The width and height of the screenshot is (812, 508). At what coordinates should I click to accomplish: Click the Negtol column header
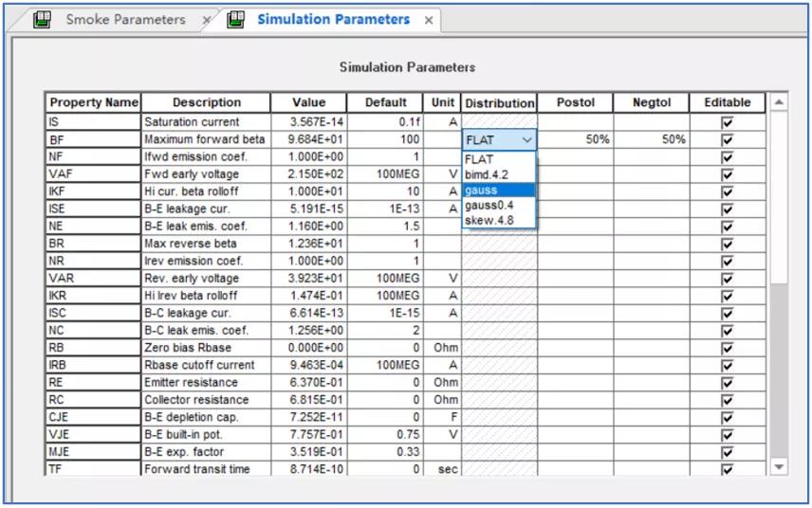tap(652, 102)
